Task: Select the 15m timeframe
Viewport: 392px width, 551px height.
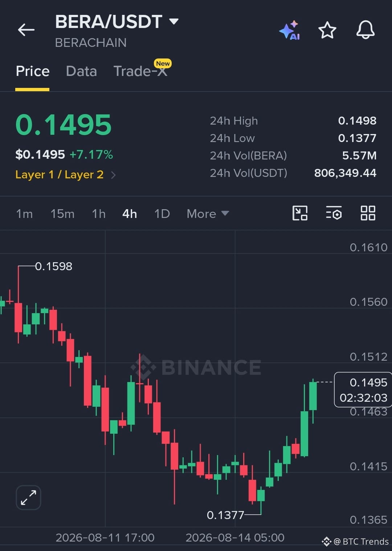Action: pos(62,214)
